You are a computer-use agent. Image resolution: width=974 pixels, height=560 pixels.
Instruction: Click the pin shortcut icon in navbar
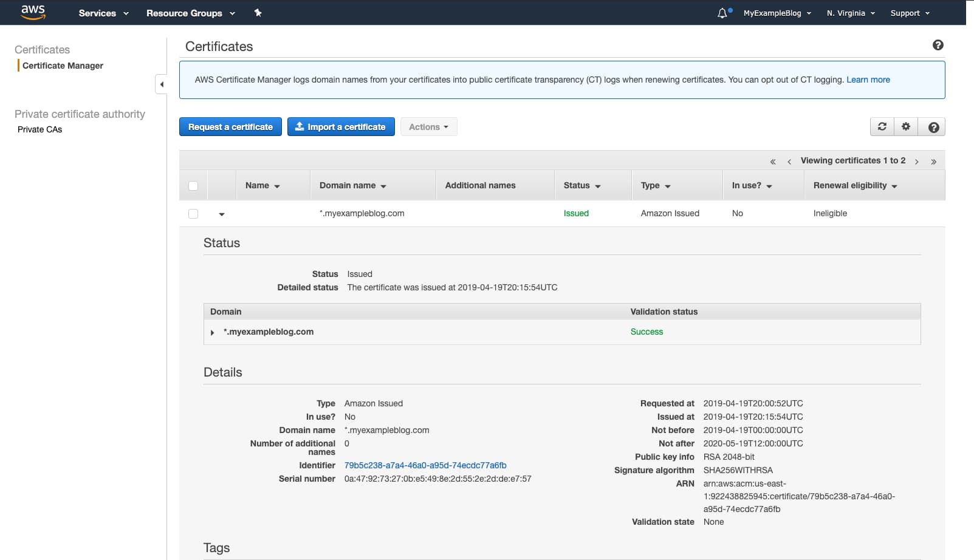tap(258, 13)
